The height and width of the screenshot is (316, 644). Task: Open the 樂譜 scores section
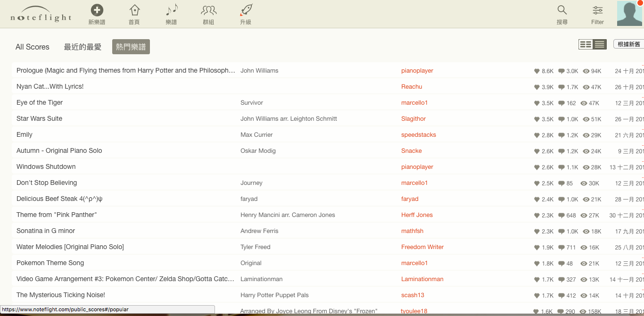point(172,14)
